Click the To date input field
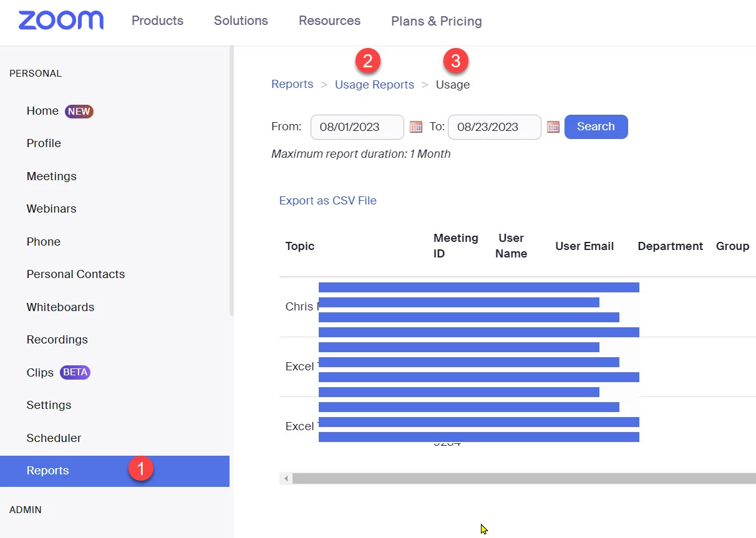Viewport: 756px width, 538px height. coord(495,127)
